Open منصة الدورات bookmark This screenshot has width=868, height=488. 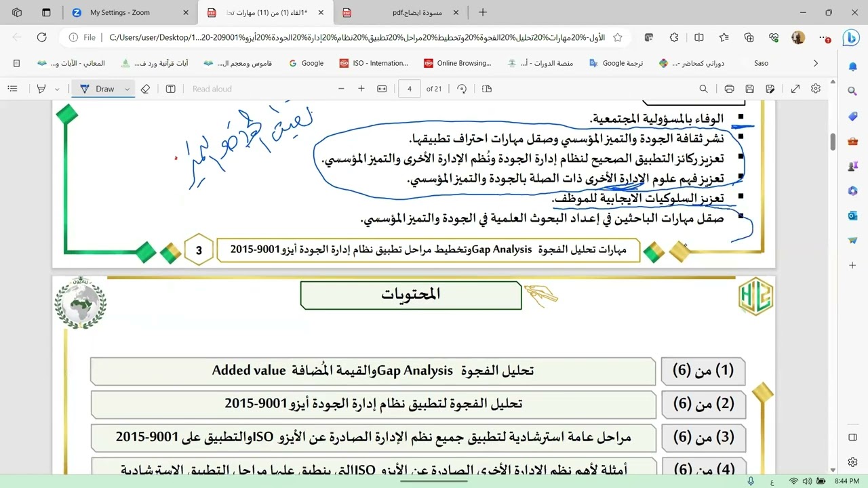click(540, 63)
